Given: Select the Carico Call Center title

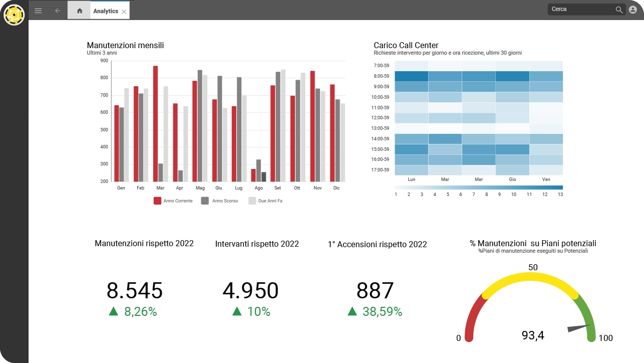Looking at the screenshot, I should click(406, 45).
